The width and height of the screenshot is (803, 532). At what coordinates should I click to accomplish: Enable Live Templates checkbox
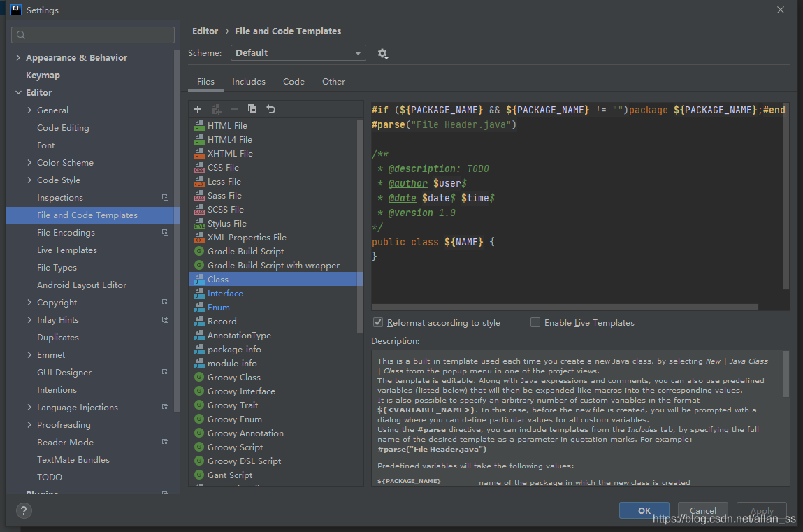click(x=535, y=322)
